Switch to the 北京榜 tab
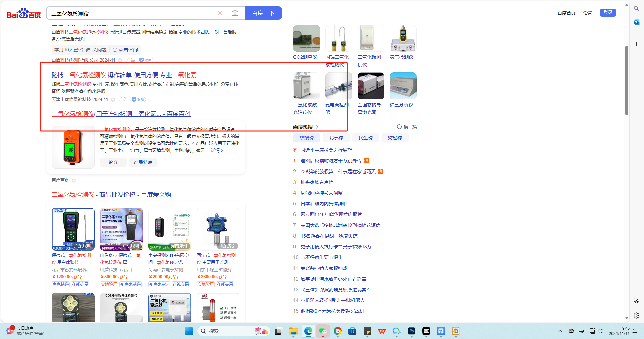This screenshot has width=644, height=339. point(336,138)
